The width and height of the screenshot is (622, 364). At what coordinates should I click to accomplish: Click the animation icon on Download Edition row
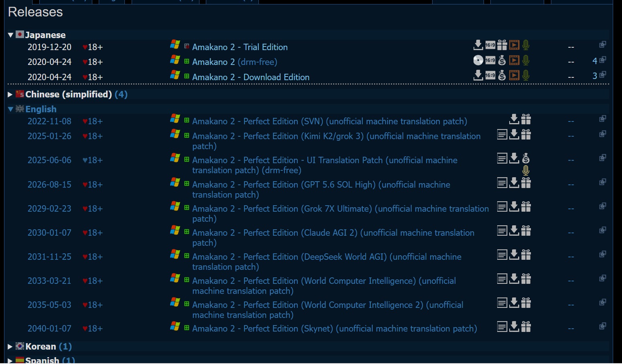pos(514,75)
